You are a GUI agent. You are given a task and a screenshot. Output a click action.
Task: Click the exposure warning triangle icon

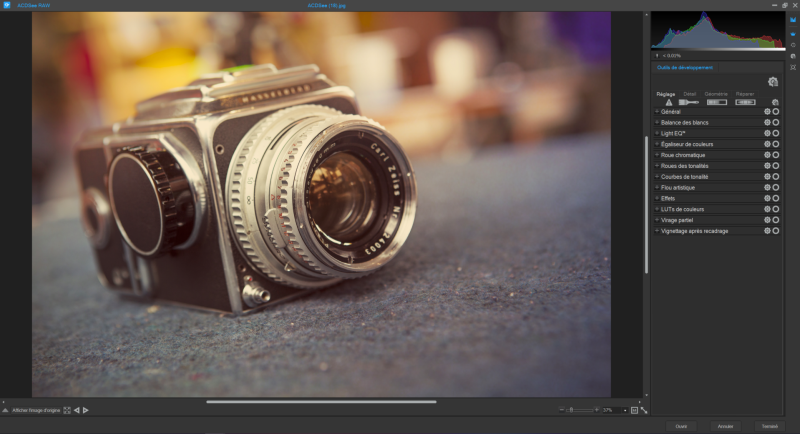coord(669,103)
